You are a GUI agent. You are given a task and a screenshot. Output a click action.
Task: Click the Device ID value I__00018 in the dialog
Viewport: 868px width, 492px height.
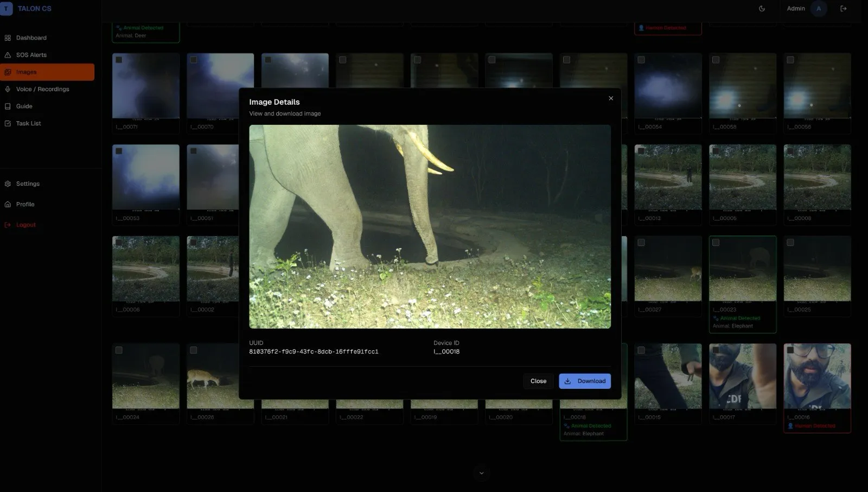[446, 351]
